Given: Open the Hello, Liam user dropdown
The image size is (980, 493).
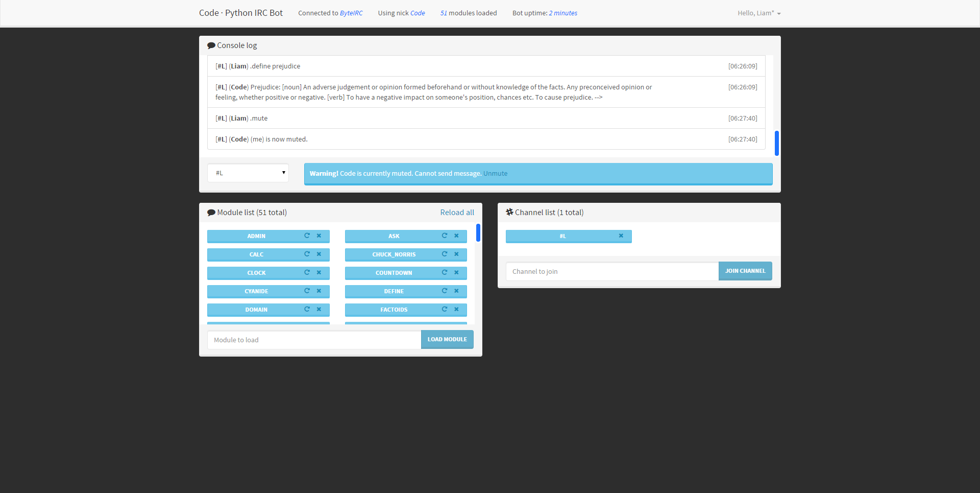Looking at the screenshot, I should click(758, 13).
